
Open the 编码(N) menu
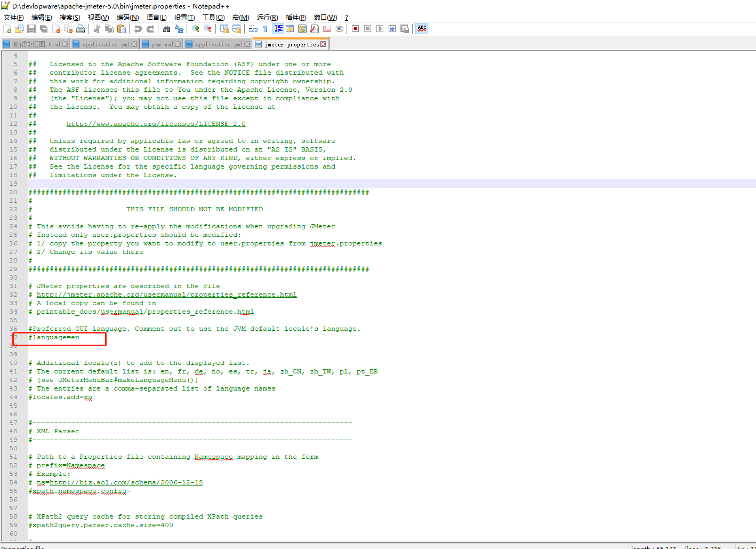coord(128,18)
